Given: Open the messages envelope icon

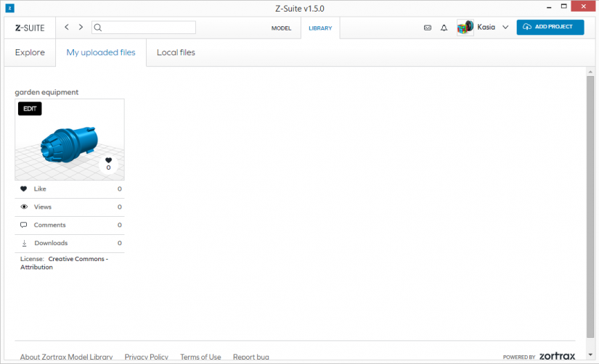Looking at the screenshot, I should (428, 28).
